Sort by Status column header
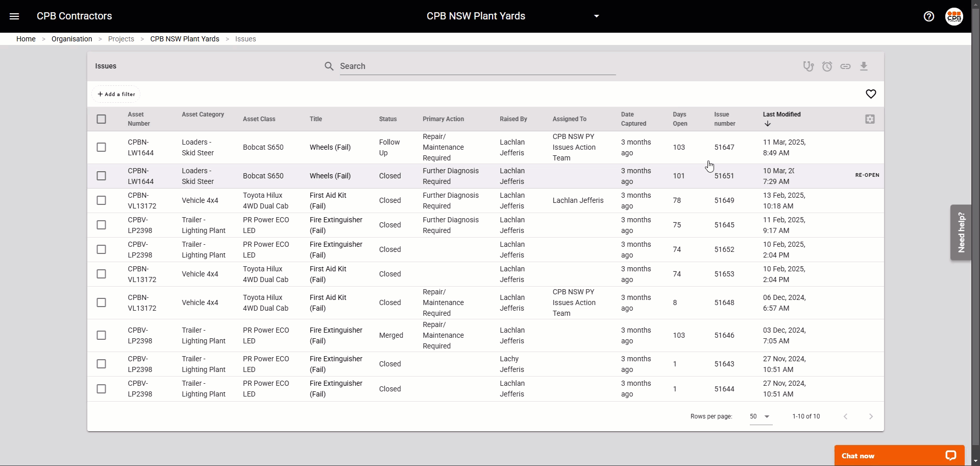This screenshot has height=466, width=980. pyautogui.click(x=388, y=119)
